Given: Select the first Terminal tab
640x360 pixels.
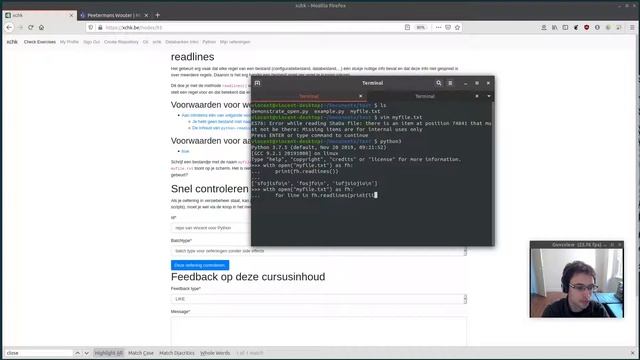Looking at the screenshot, I should click(x=309, y=96).
